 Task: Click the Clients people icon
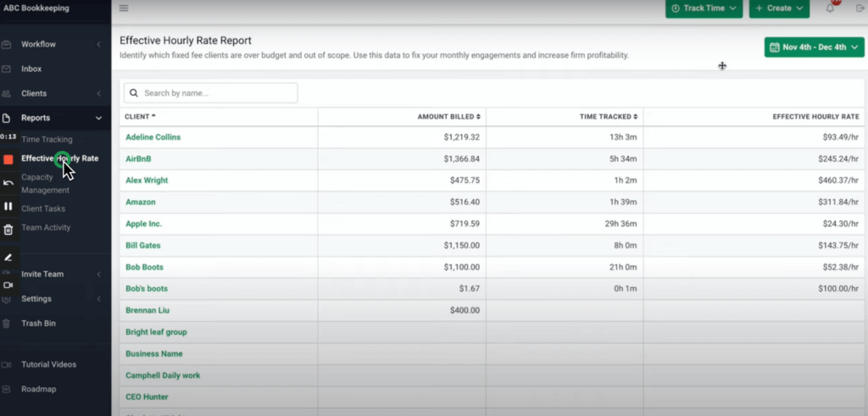pos(7,93)
